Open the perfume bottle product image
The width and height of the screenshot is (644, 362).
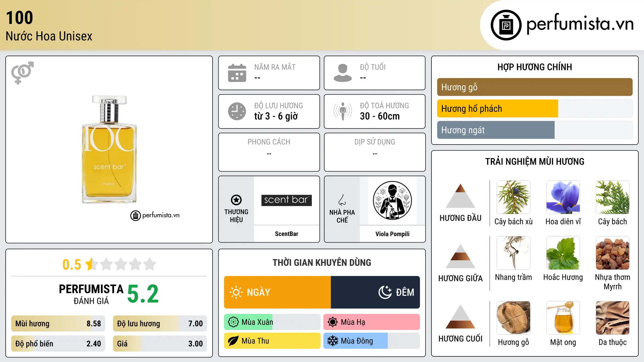pyautogui.click(x=109, y=149)
